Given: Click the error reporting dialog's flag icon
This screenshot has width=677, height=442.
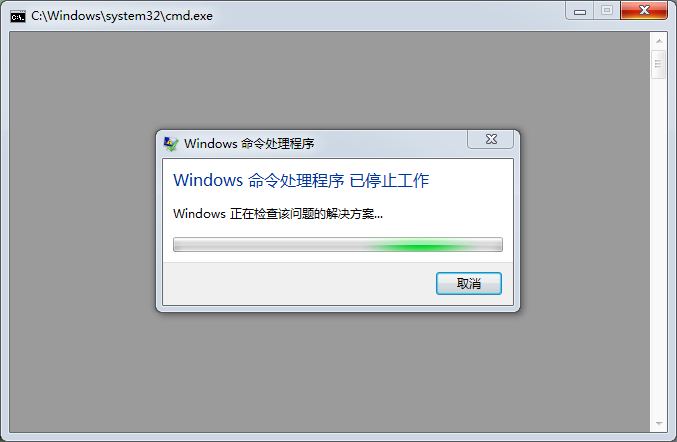Looking at the screenshot, I should click(171, 144).
